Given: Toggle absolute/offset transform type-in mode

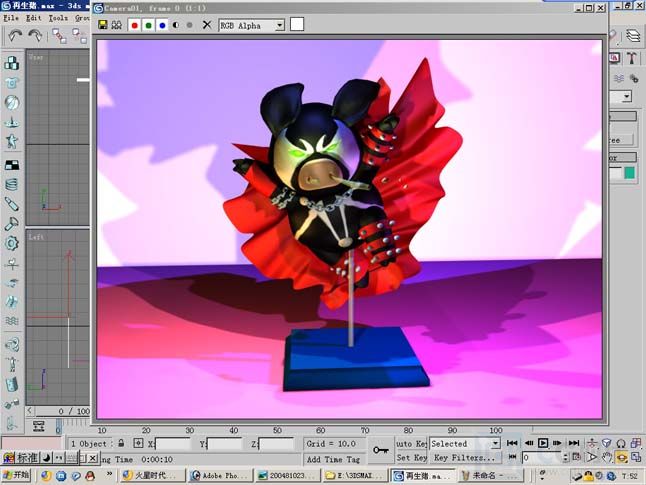Looking at the screenshot, I should (138, 443).
